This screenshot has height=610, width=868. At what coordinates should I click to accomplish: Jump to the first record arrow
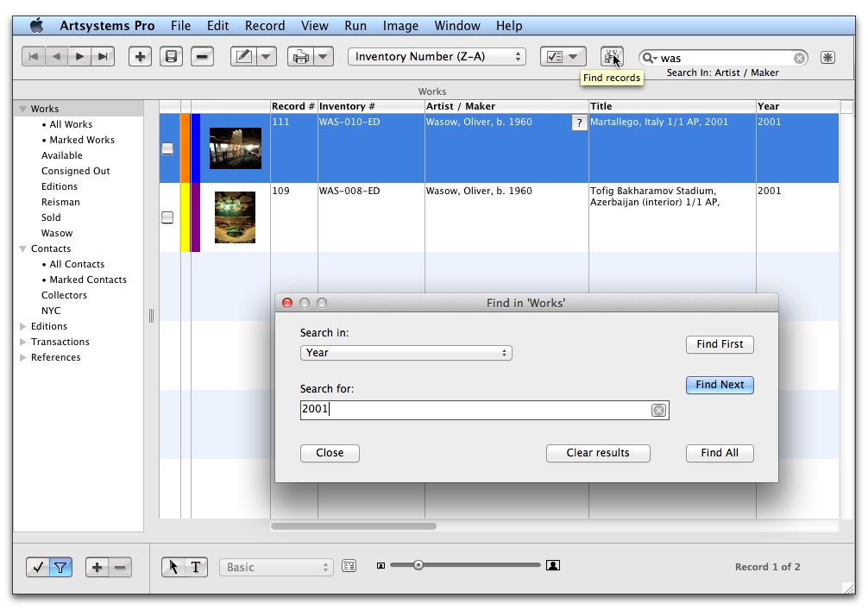point(33,57)
